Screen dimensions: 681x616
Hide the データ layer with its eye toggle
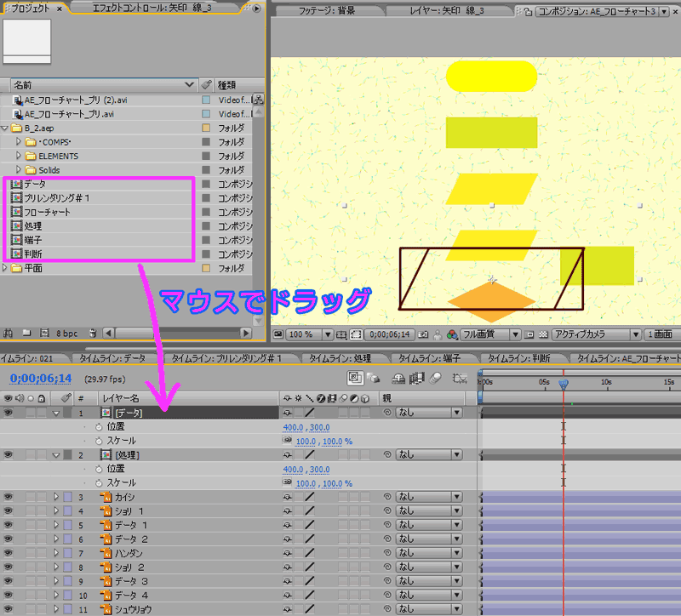tap(9, 413)
